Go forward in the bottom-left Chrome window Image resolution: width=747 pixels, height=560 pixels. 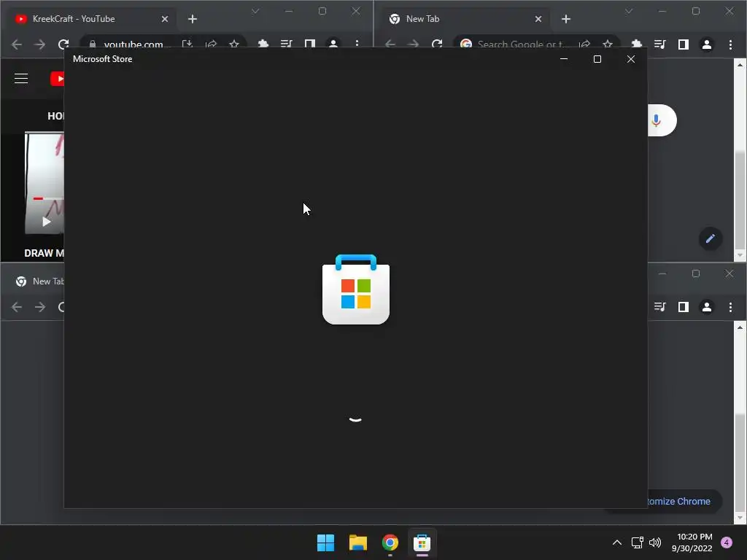pos(40,307)
